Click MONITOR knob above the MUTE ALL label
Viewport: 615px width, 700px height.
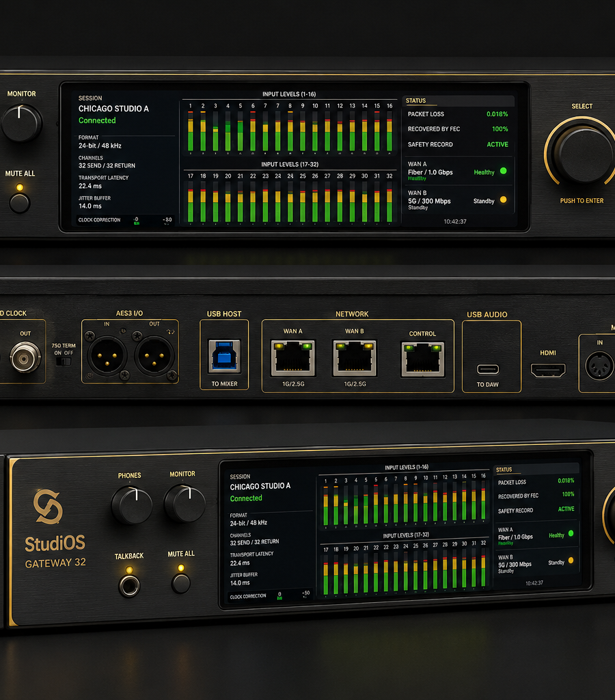(21, 123)
